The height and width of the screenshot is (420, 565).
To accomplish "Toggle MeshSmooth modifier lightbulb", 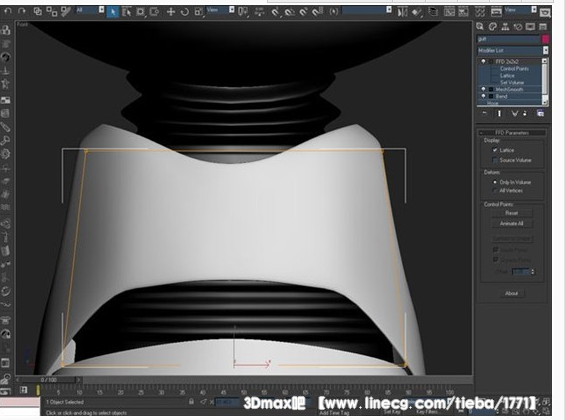I will 483,89.
